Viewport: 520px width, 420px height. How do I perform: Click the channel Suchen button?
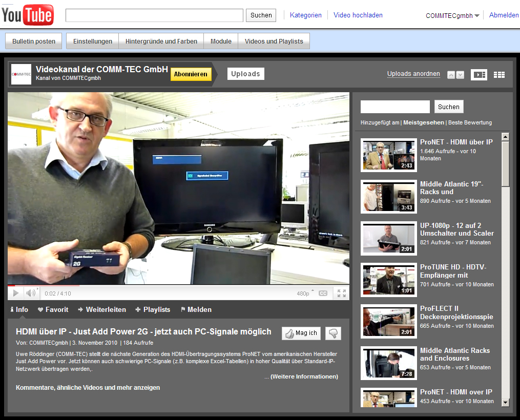point(449,107)
